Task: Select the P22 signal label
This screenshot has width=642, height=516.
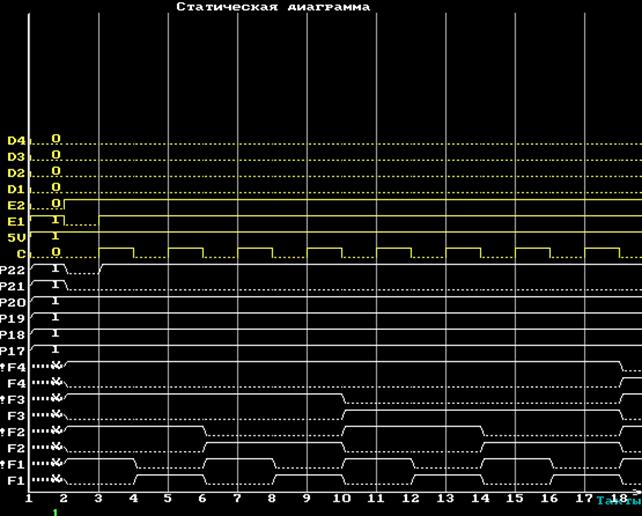Action: (x=12, y=270)
